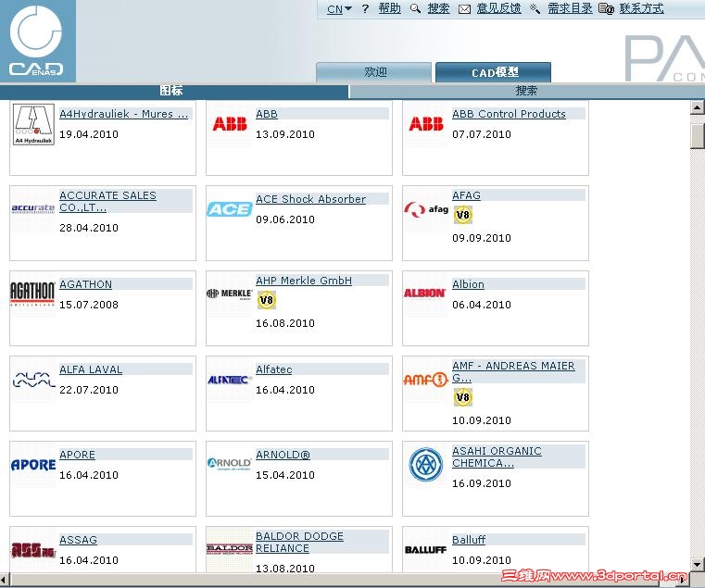
Task: Click the accurate logo thumbnail
Action: [33, 208]
